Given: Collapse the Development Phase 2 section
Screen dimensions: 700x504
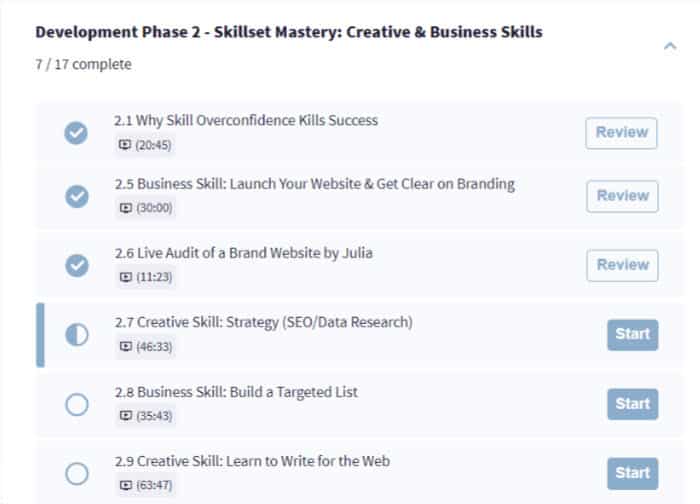Looking at the screenshot, I should [x=669, y=45].
